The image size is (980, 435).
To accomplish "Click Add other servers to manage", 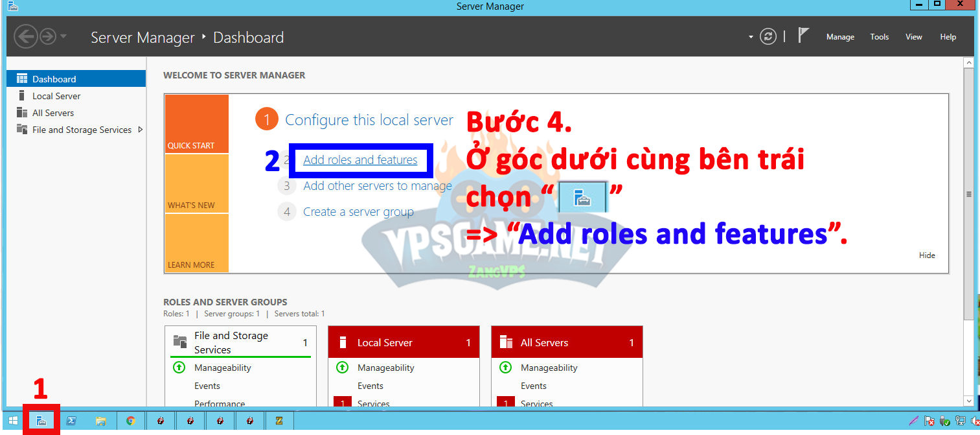I will click(x=377, y=186).
